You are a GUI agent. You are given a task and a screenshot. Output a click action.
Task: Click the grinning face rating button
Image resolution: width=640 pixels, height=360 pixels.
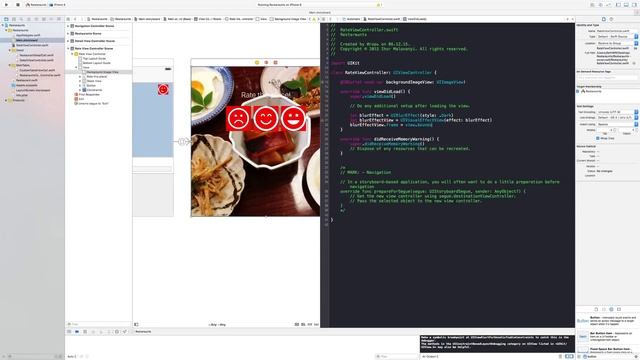(293, 118)
